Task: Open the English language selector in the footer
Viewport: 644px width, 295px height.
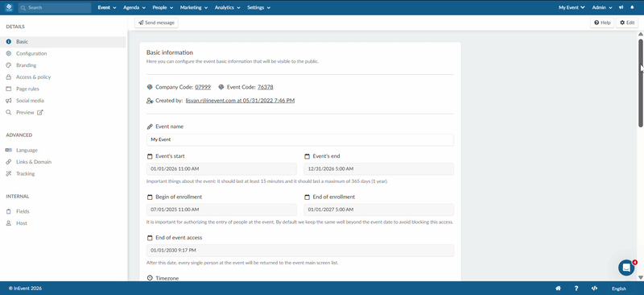Action: [x=619, y=289]
